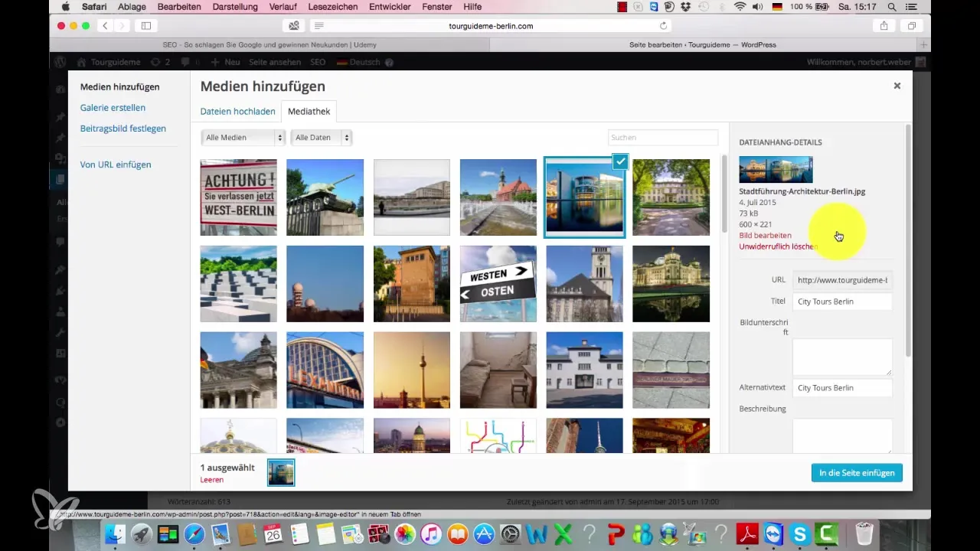
Task: Click the media grid scrollbar
Action: pyautogui.click(x=724, y=193)
